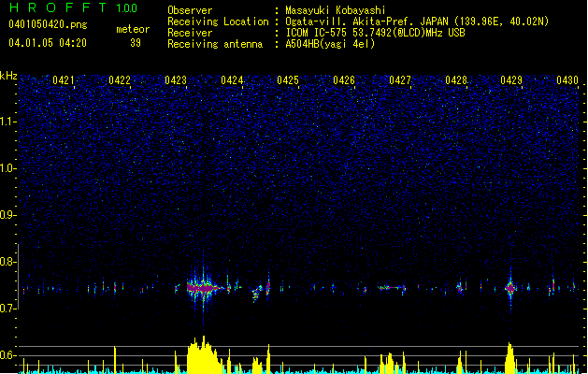Click the 0424 time marker
This screenshot has width=588, height=374.
[232, 80]
